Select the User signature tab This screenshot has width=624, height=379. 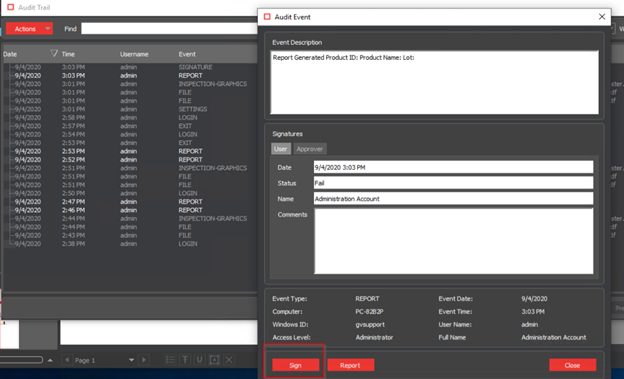tap(281, 149)
